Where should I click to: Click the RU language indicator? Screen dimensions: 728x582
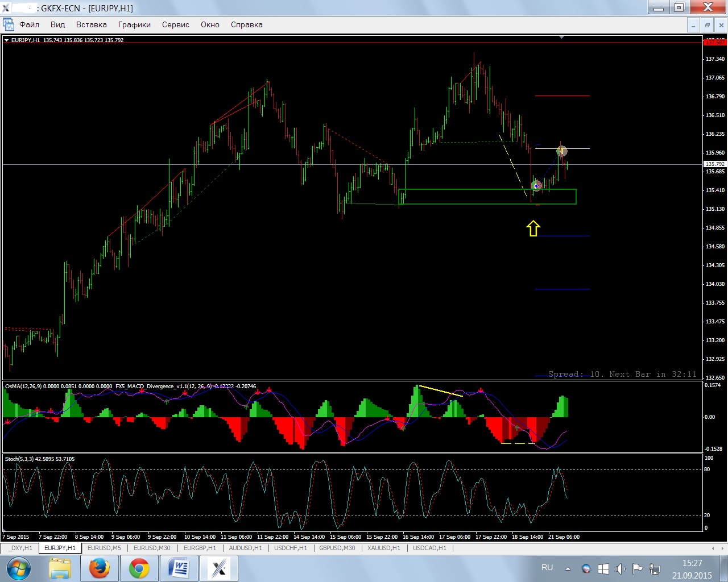point(547,567)
